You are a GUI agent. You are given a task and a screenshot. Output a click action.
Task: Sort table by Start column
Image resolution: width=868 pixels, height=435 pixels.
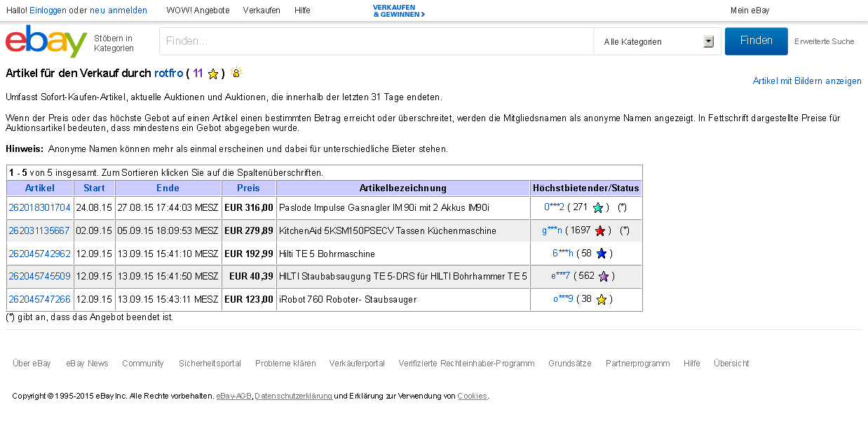94,188
